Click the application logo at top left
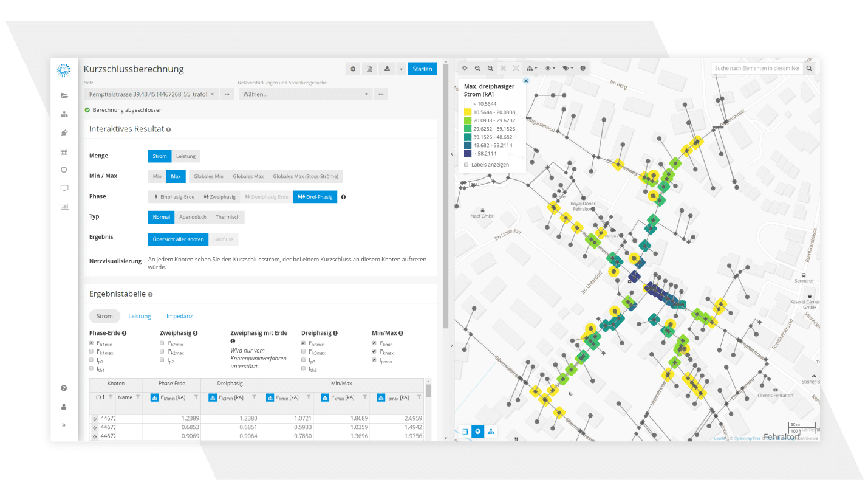868x499 pixels. pyautogui.click(x=64, y=70)
